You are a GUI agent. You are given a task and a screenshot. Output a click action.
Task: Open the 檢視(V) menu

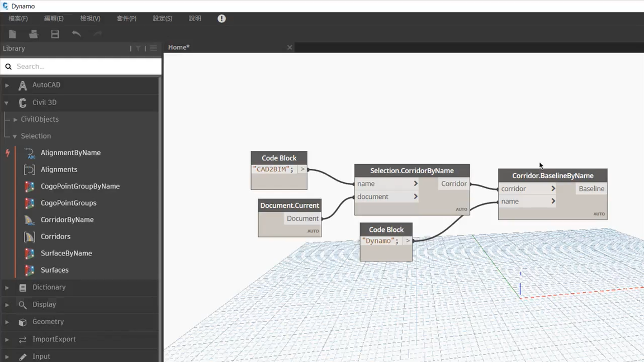[90, 18]
